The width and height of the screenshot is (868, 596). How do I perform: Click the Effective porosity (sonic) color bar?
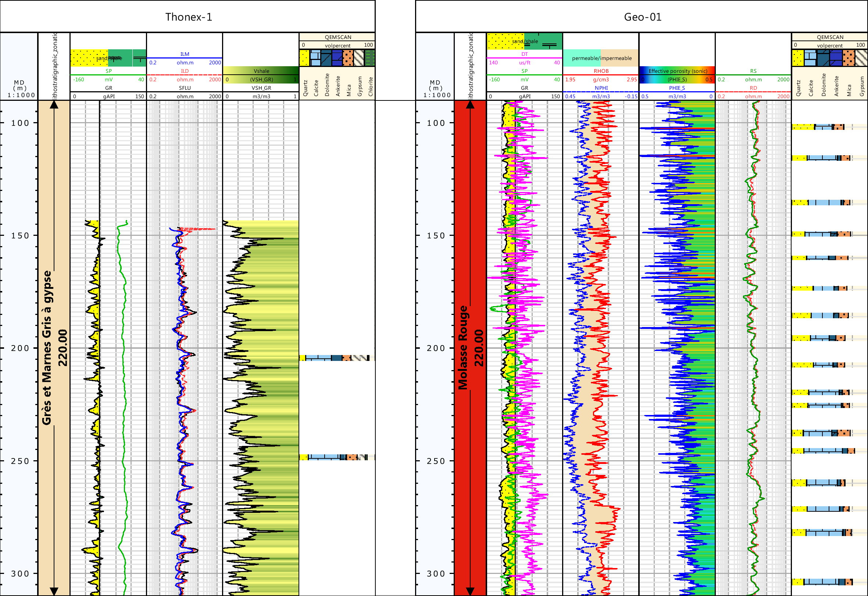677,75
